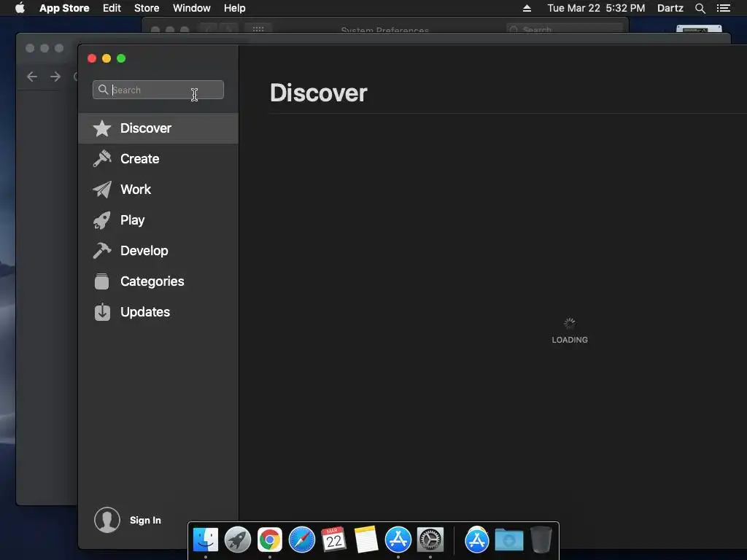
Task: Maximize the App Store window
Action: [x=121, y=58]
